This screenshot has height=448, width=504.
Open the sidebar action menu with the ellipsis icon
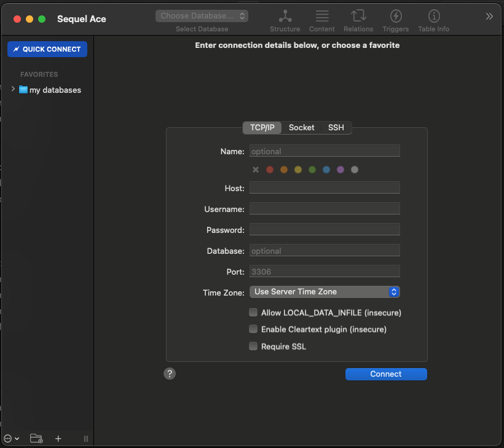[12, 439]
